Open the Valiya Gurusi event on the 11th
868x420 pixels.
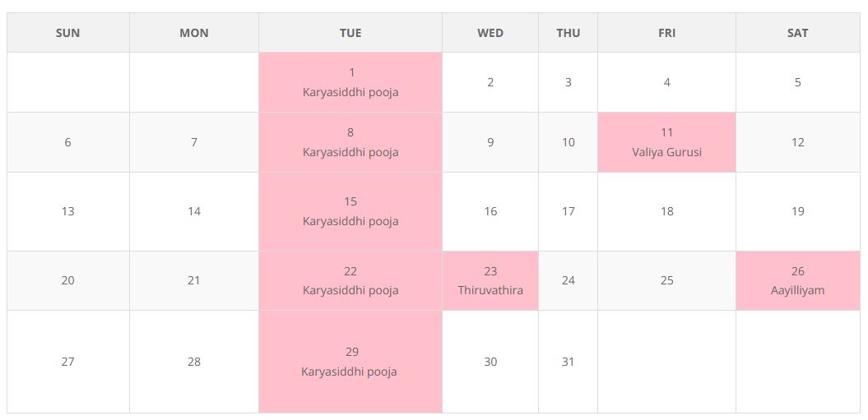[666, 152]
